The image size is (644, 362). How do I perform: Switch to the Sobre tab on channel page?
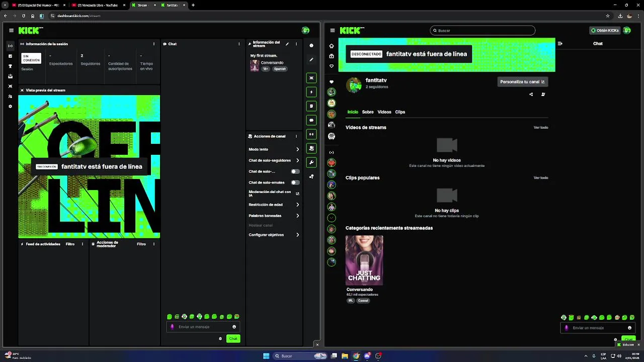pos(368,112)
